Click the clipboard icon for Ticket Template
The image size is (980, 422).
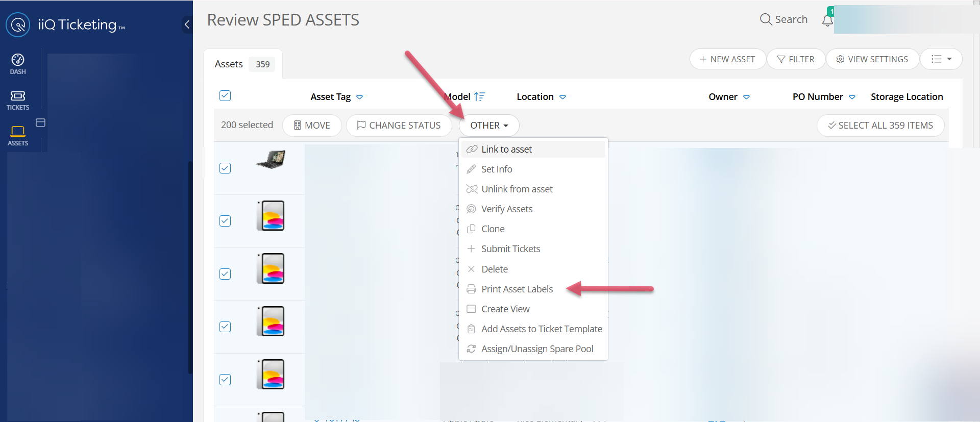point(472,329)
